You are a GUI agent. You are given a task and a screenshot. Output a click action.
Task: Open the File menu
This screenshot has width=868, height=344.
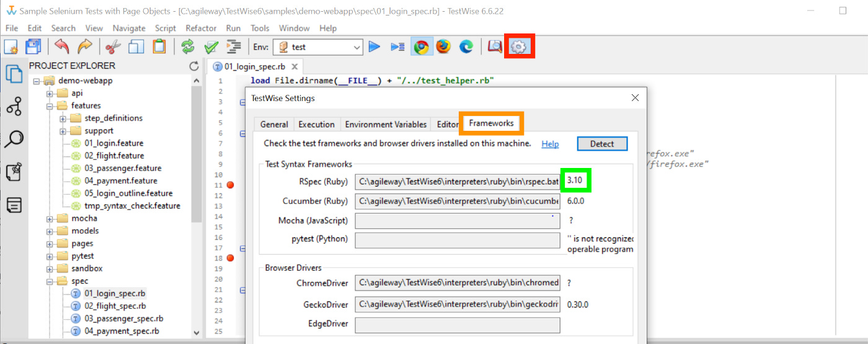click(12, 28)
